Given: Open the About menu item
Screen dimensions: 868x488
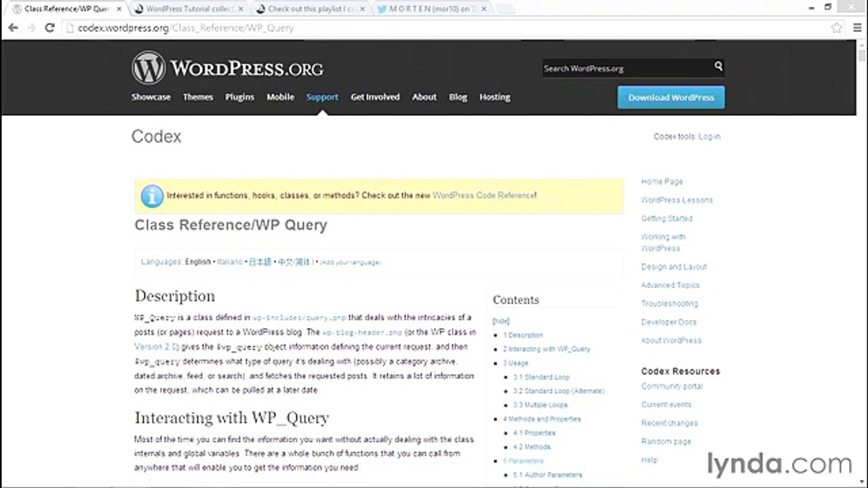Looking at the screenshot, I should 425,97.
